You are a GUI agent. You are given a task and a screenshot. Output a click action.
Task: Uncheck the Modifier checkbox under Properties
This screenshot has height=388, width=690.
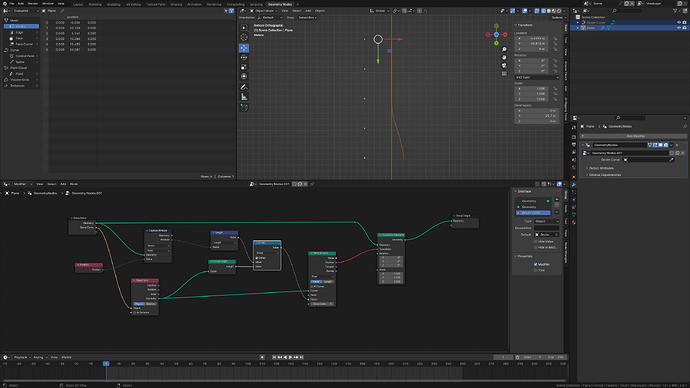[536, 264]
